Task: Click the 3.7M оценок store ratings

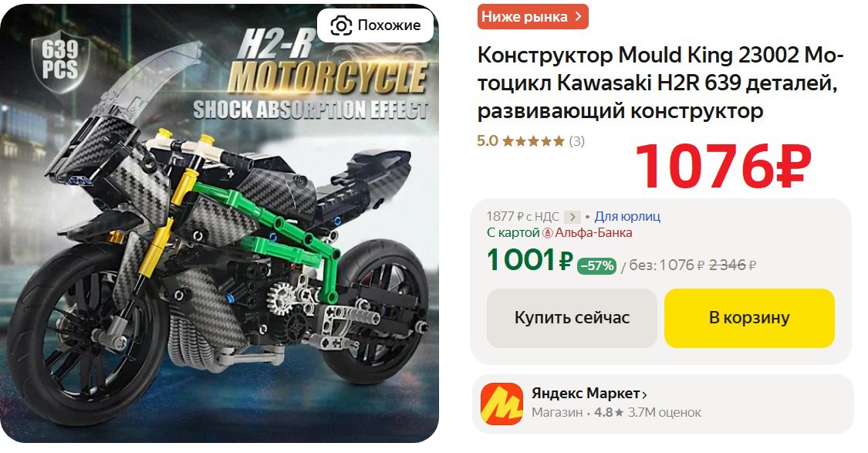Action: tap(664, 413)
